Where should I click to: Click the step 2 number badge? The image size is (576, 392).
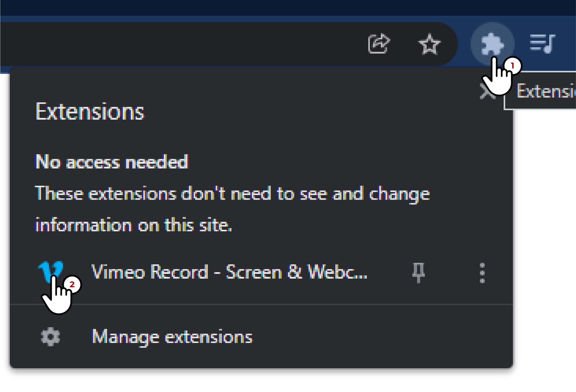pyautogui.click(x=72, y=284)
